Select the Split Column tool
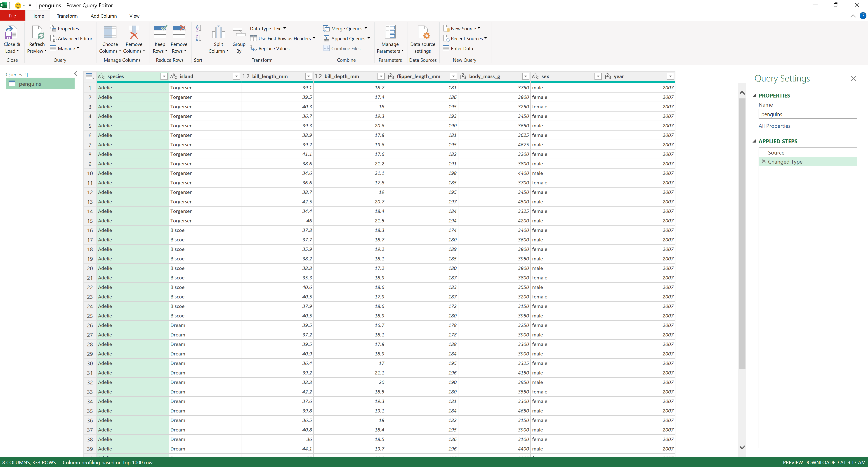Image resolution: width=868 pixels, height=467 pixels. (218, 39)
